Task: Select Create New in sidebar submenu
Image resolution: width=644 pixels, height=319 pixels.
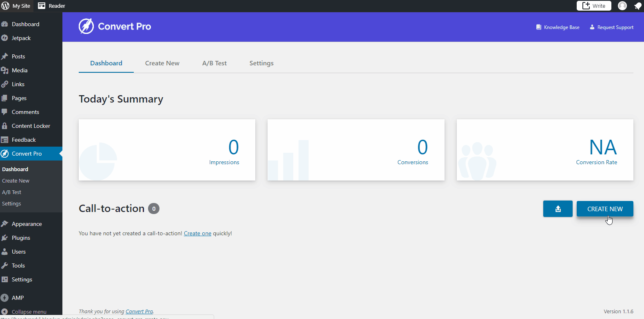Action: pyautogui.click(x=15, y=181)
